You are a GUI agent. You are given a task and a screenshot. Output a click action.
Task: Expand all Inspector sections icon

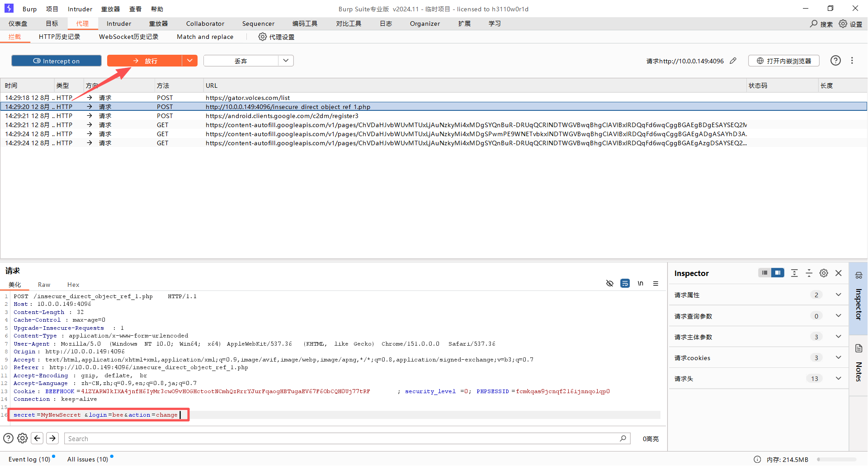(794, 273)
